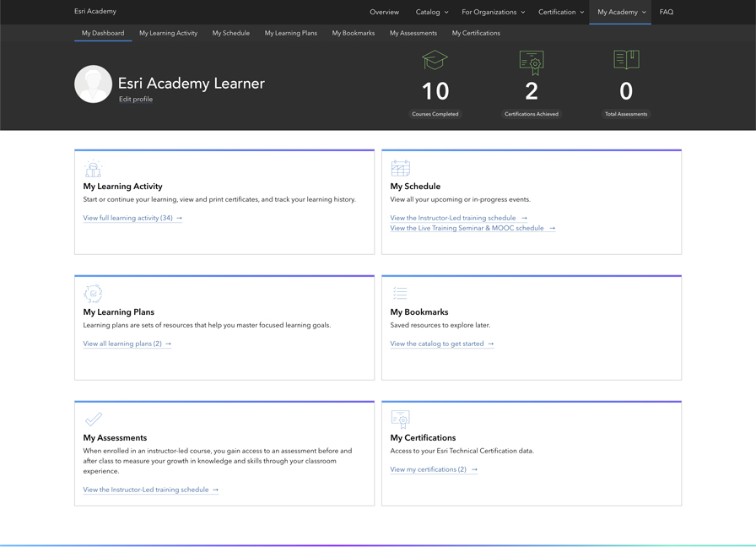Click the My Certifications card certificate icon
The image size is (756, 547).
pyautogui.click(x=401, y=420)
